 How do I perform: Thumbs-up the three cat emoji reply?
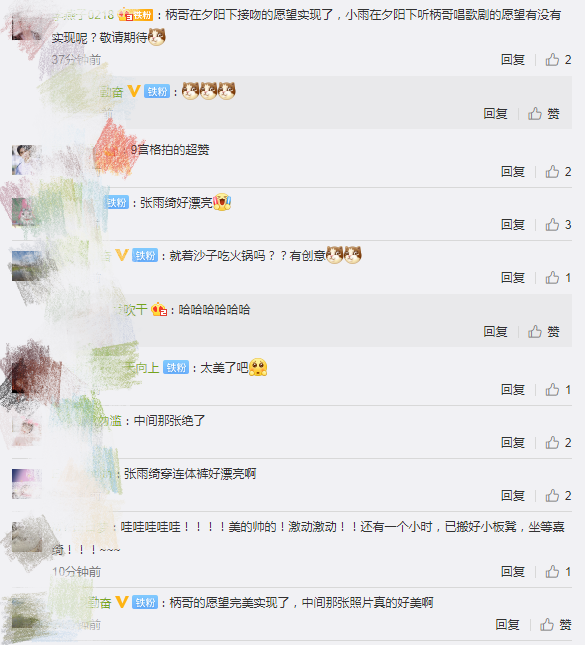tap(544, 114)
